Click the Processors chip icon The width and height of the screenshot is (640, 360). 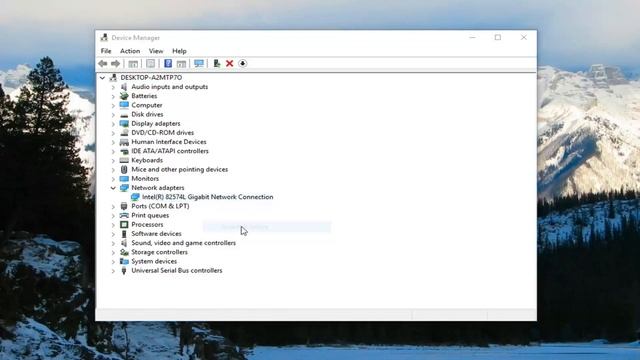click(x=124, y=224)
